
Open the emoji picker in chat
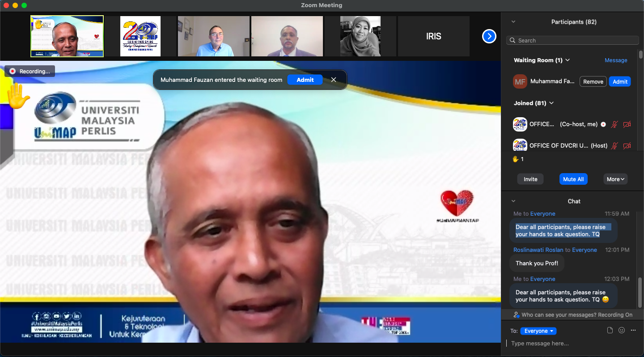(622, 331)
